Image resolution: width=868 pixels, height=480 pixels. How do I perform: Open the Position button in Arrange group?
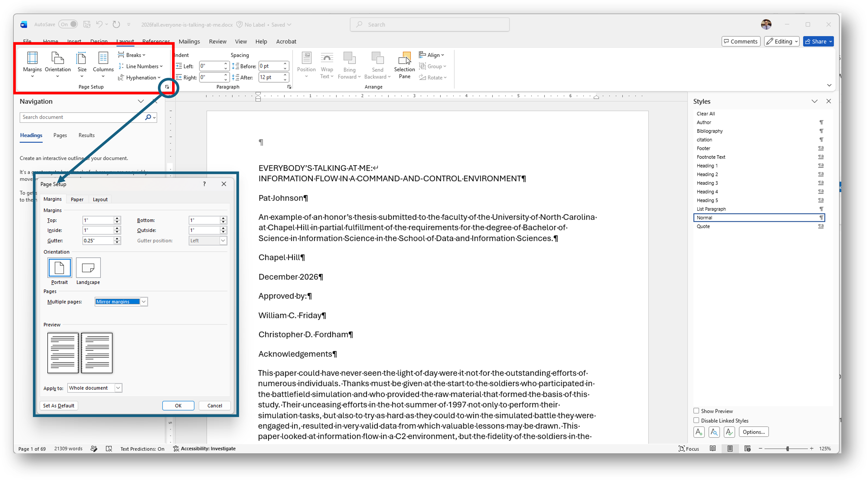[306, 65]
